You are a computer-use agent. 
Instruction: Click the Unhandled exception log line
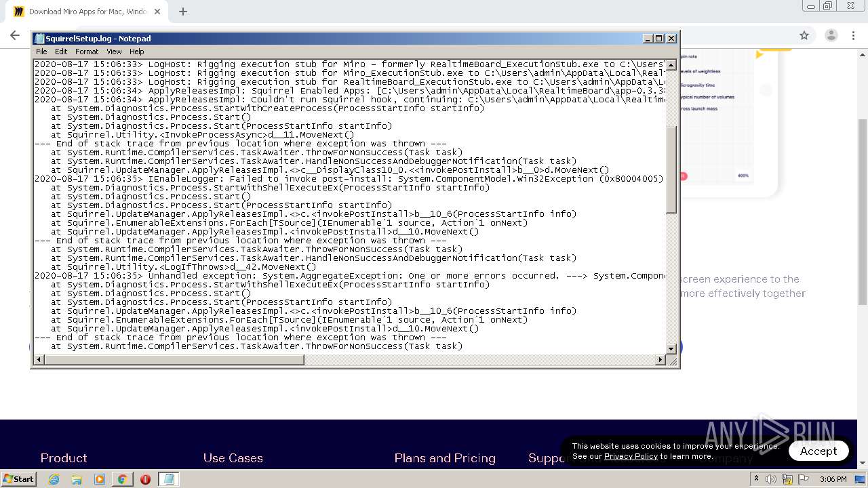pos(350,276)
